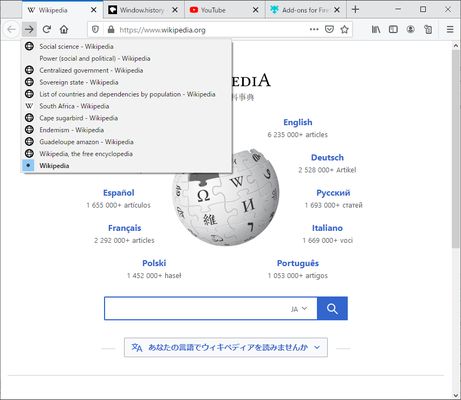Select Wikipedia, the free encyclopedia entry
Image resolution: width=461 pixels, height=400 pixels.
pyautogui.click(x=127, y=154)
